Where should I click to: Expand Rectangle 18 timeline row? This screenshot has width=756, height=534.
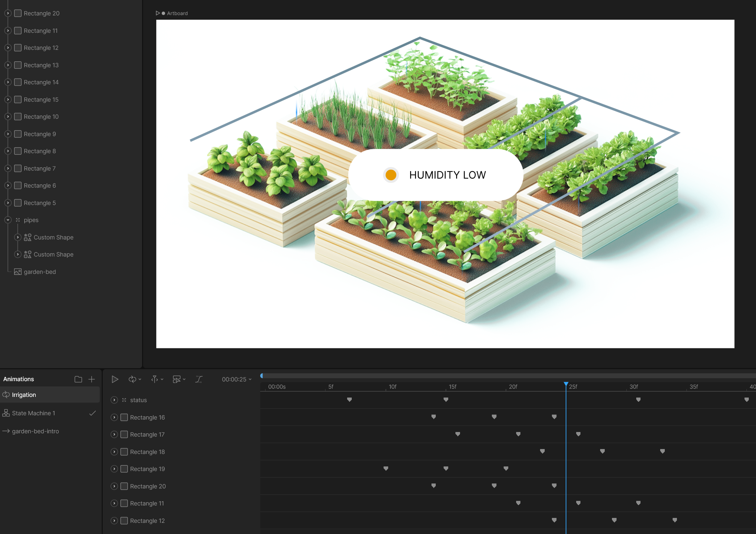114,452
